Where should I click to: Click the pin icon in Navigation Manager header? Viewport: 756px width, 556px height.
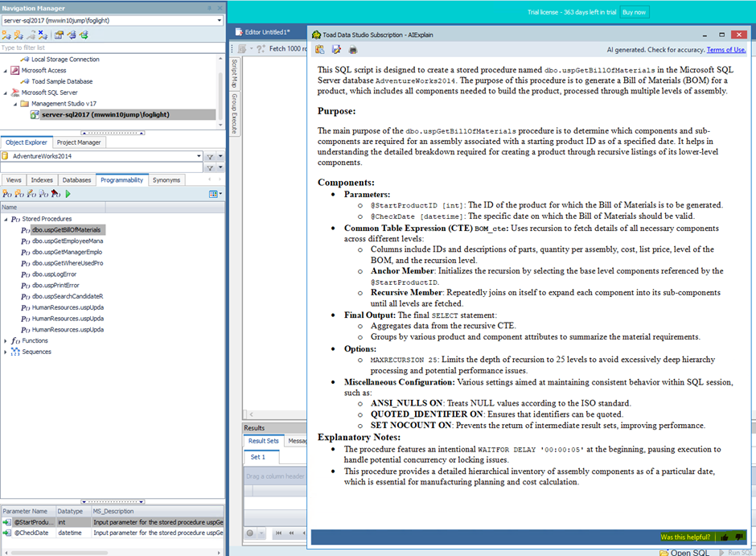[209, 8]
